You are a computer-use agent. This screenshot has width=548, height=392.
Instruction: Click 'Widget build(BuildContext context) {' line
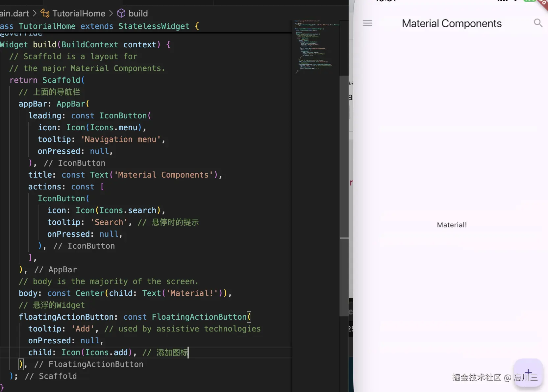tap(85, 45)
